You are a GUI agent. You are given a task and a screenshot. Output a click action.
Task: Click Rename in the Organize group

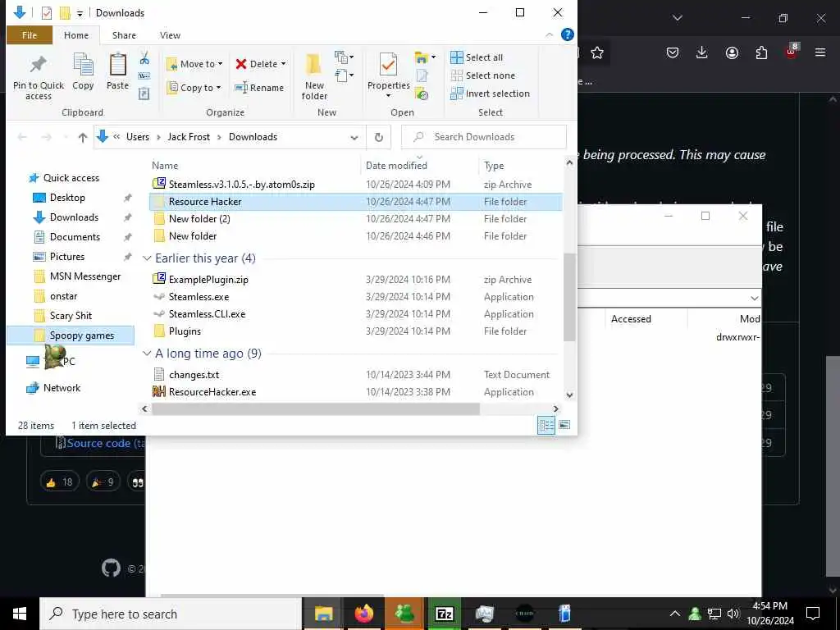pos(259,88)
